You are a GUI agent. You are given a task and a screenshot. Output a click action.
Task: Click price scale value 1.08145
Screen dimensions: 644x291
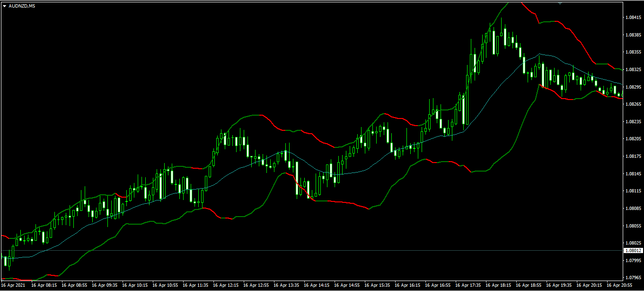click(x=633, y=174)
